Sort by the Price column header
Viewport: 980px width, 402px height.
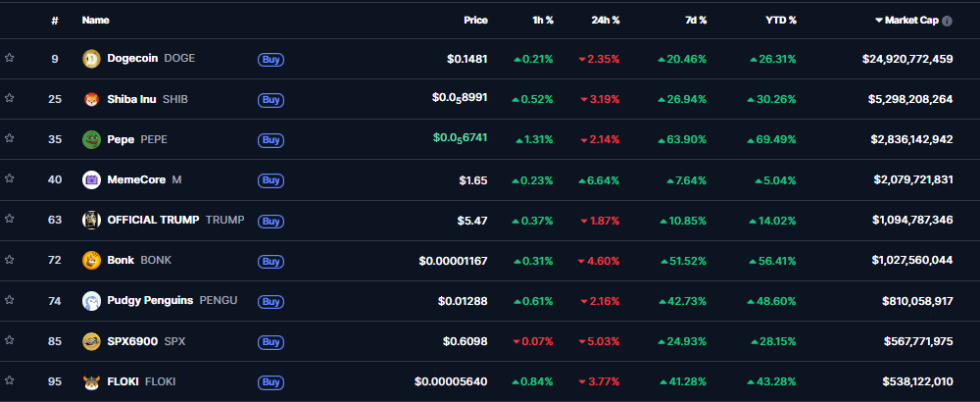coord(475,20)
